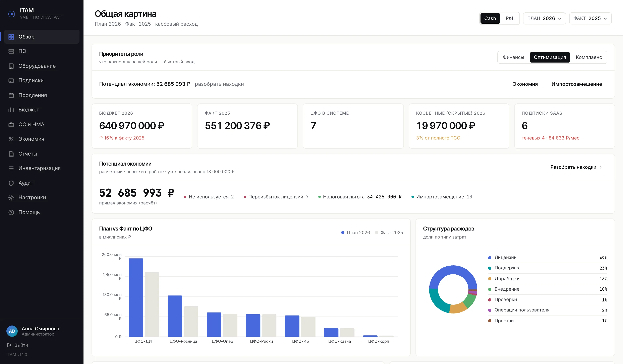The height and width of the screenshot is (364, 623).
Task: Click the ЦФО-ДИТ blue plan bar
Action: point(136,297)
